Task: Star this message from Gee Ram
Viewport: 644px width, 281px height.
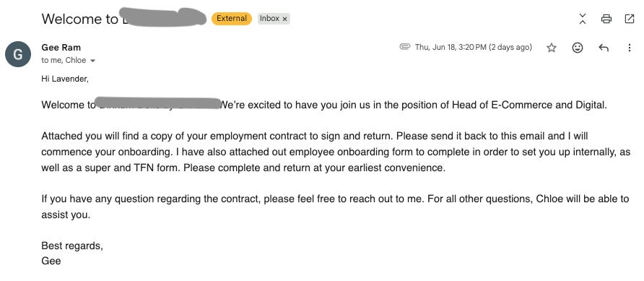Action: pos(551,48)
